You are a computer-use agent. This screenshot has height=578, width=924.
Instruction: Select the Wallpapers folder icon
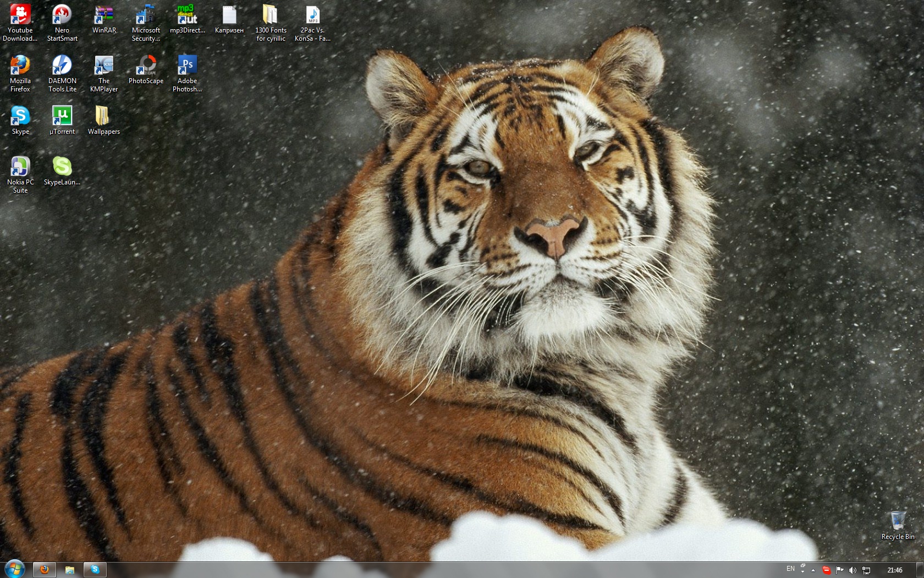point(104,121)
